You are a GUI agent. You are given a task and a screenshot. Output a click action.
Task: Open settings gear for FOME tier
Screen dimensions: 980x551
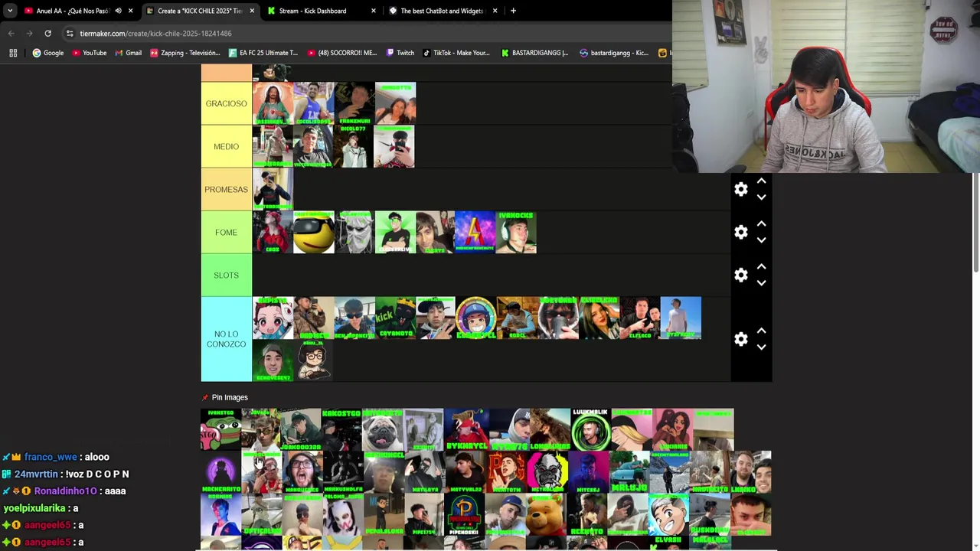(740, 232)
